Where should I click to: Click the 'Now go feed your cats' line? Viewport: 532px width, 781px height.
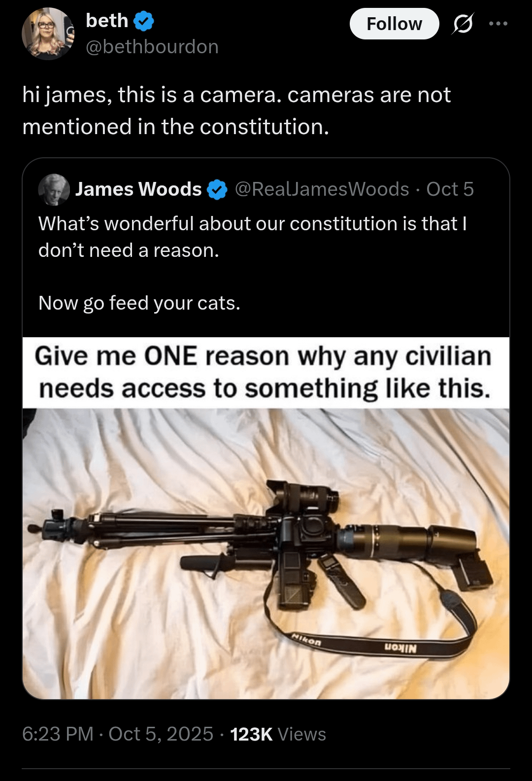(x=139, y=303)
